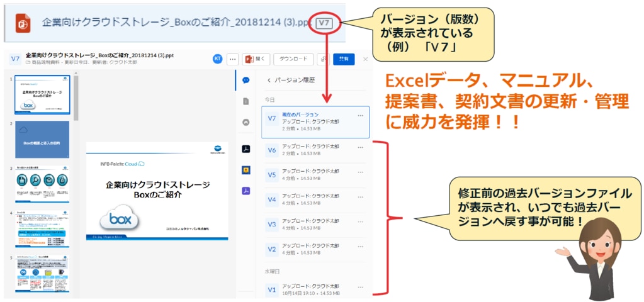Open the more menu for version V6

[360, 147]
